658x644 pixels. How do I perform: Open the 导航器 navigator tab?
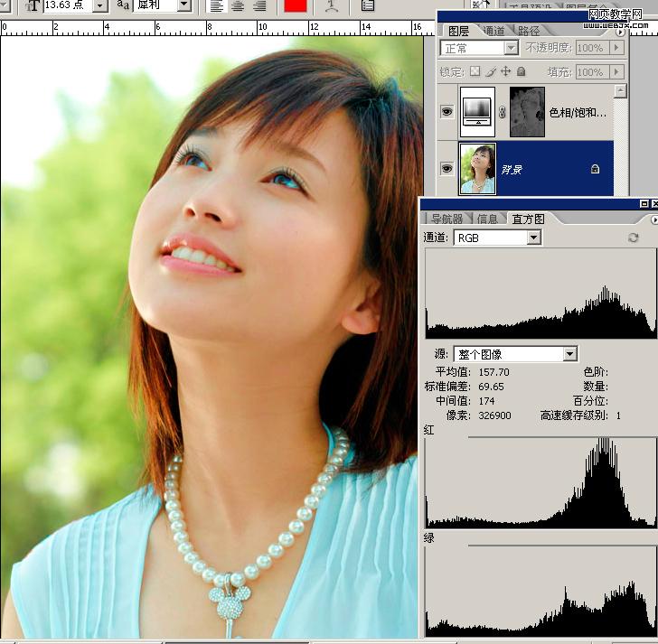coord(446,219)
